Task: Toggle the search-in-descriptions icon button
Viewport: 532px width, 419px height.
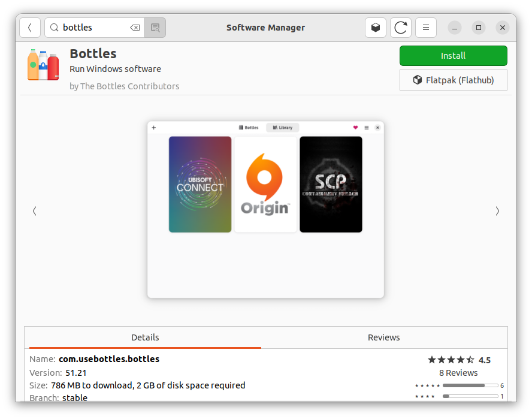Action: point(155,28)
